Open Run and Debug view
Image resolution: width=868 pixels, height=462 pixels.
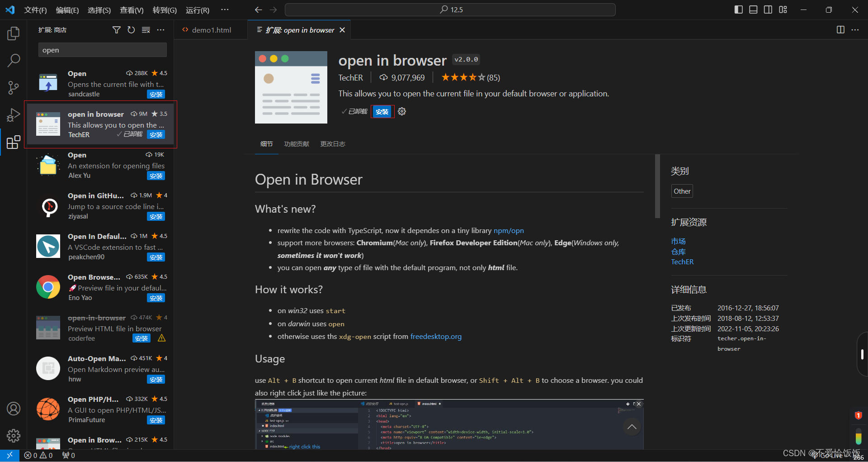click(x=14, y=115)
